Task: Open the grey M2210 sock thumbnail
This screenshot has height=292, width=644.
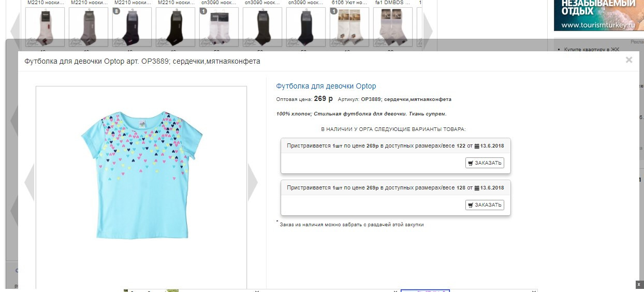Action: 89,27
